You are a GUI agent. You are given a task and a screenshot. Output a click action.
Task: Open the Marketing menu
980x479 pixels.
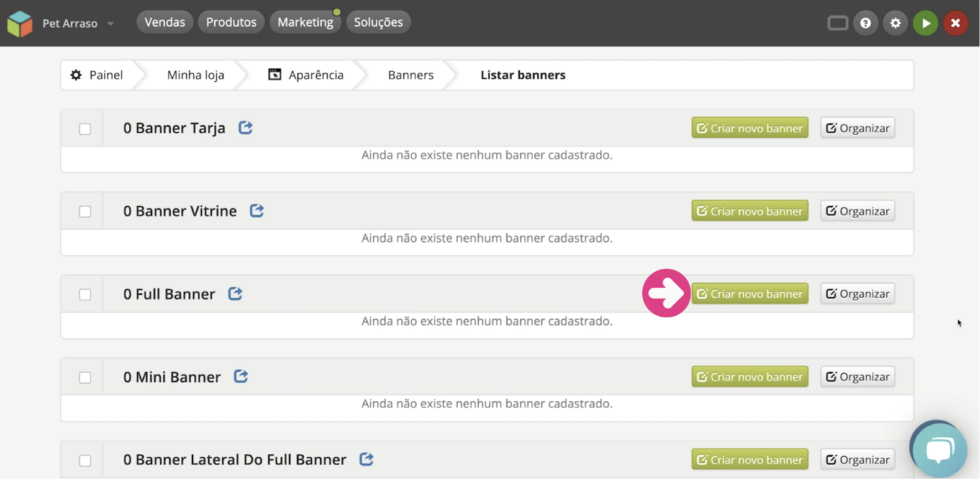(x=306, y=22)
